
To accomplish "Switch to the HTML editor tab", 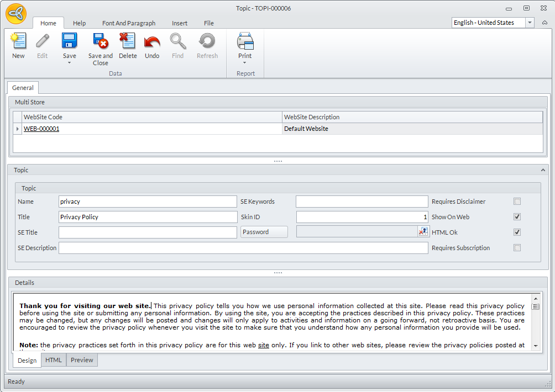I will pos(54,360).
